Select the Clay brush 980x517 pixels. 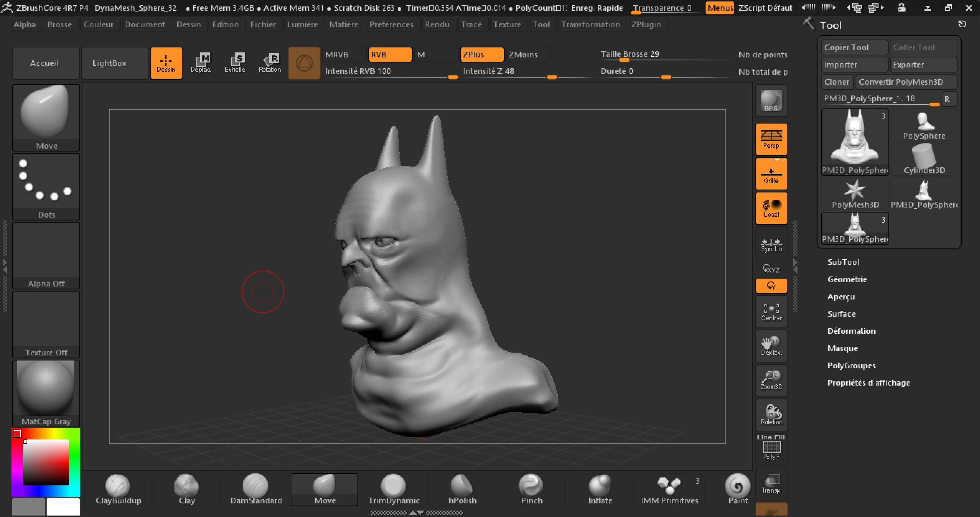pos(187,490)
